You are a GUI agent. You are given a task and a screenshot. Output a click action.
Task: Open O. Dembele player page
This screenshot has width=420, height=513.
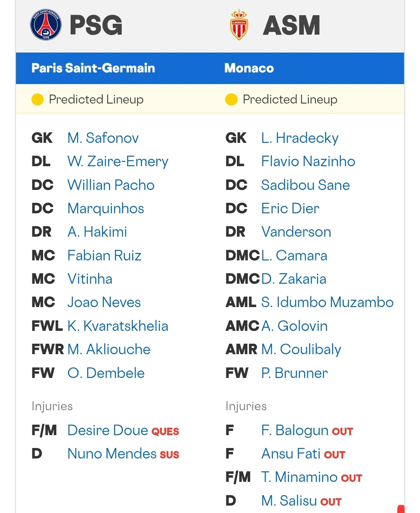106,373
